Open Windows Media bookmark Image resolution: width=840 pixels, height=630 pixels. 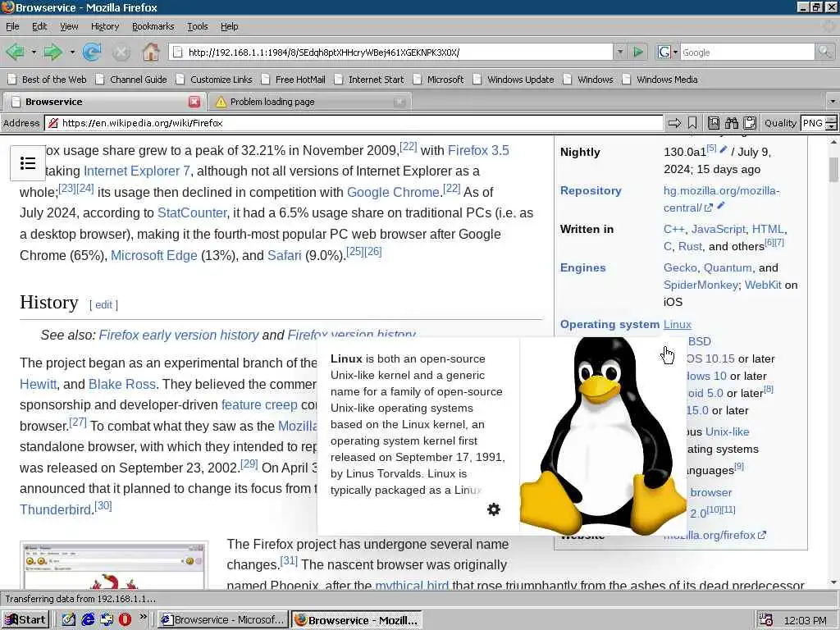(x=660, y=80)
